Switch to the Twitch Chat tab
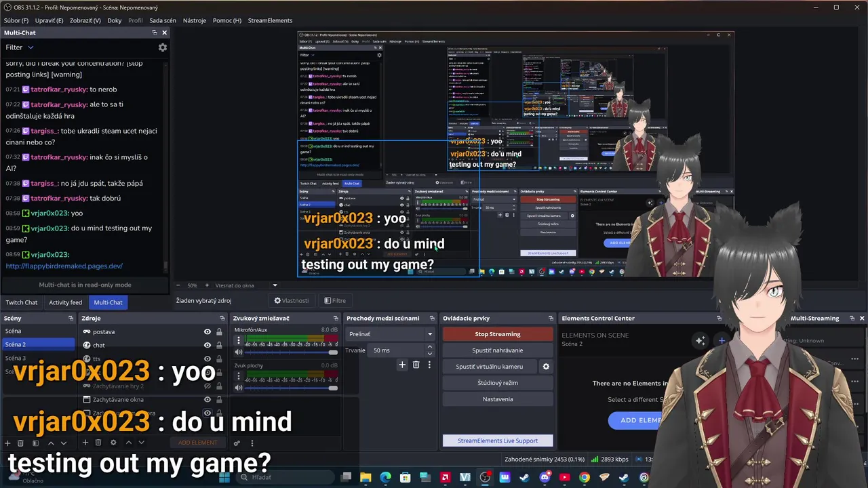This screenshot has width=868, height=488. click(22, 302)
